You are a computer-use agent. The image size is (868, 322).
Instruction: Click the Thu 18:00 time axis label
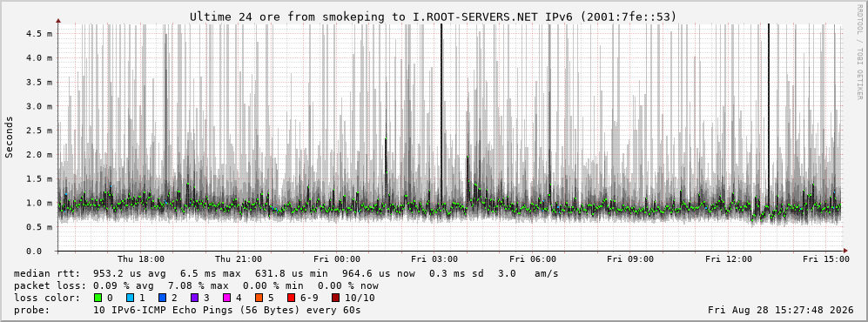click(x=141, y=259)
